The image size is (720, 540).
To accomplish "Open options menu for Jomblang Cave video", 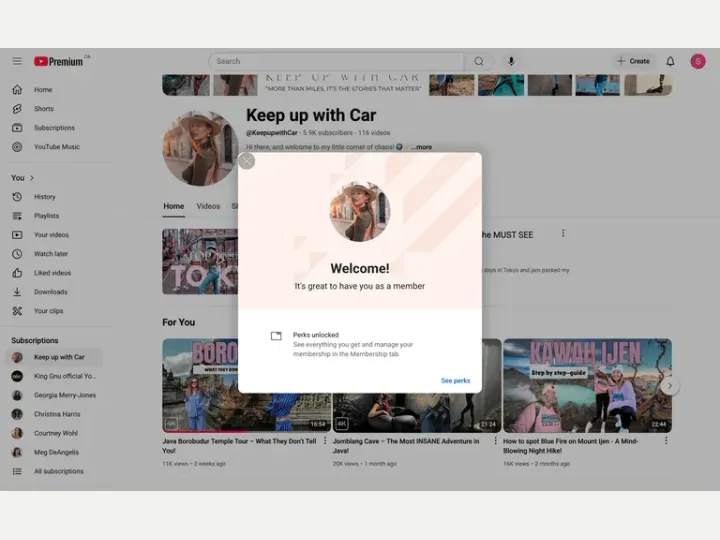I will pos(495,441).
